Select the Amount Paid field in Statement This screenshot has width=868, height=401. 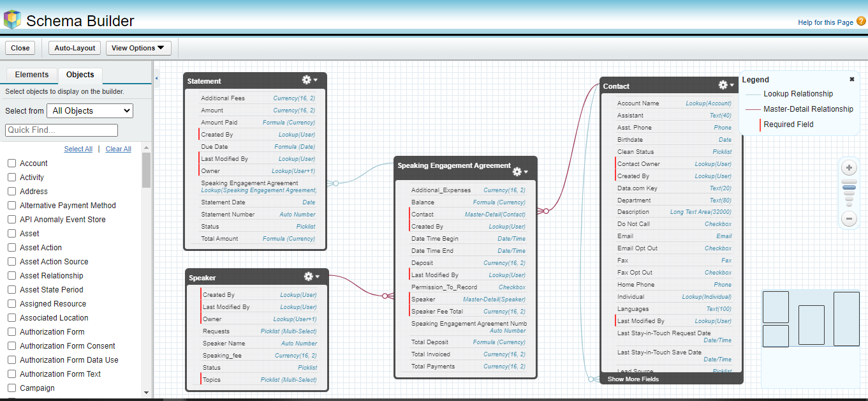[258, 123]
